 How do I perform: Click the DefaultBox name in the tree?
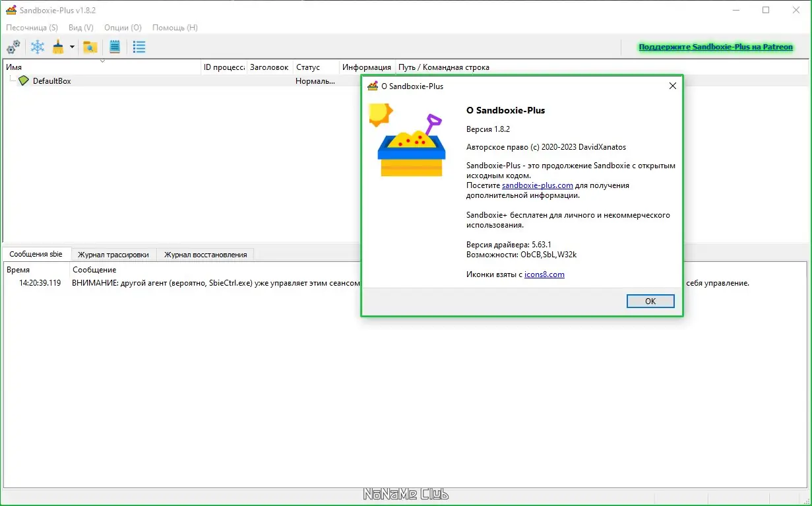(x=51, y=80)
